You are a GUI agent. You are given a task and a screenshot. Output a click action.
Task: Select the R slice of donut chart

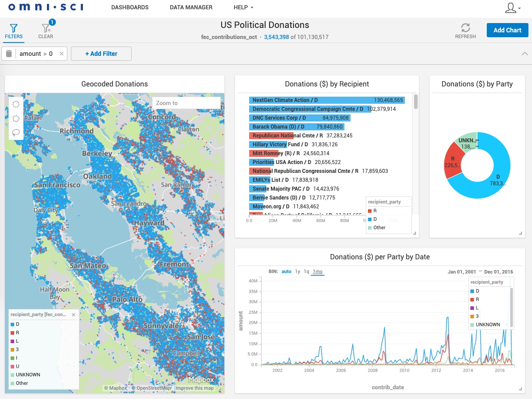tap(453, 160)
